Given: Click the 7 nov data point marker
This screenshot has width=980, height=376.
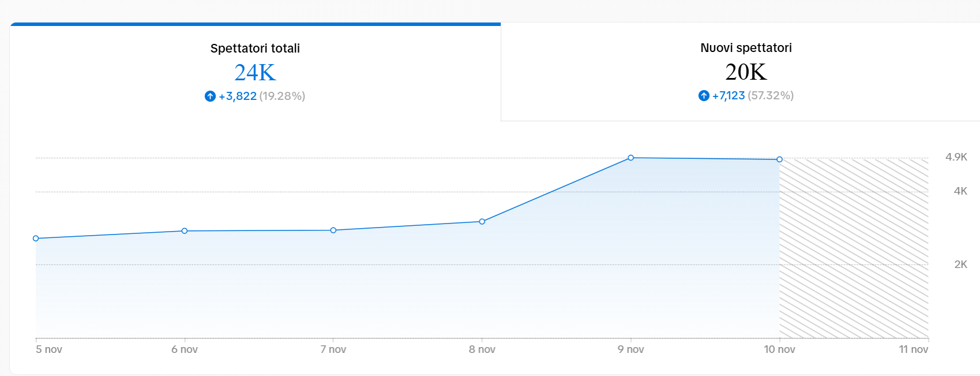Looking at the screenshot, I should (333, 230).
